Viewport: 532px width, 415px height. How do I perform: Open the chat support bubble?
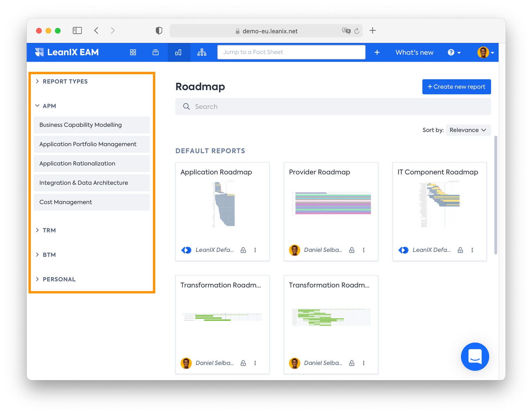coord(475,357)
